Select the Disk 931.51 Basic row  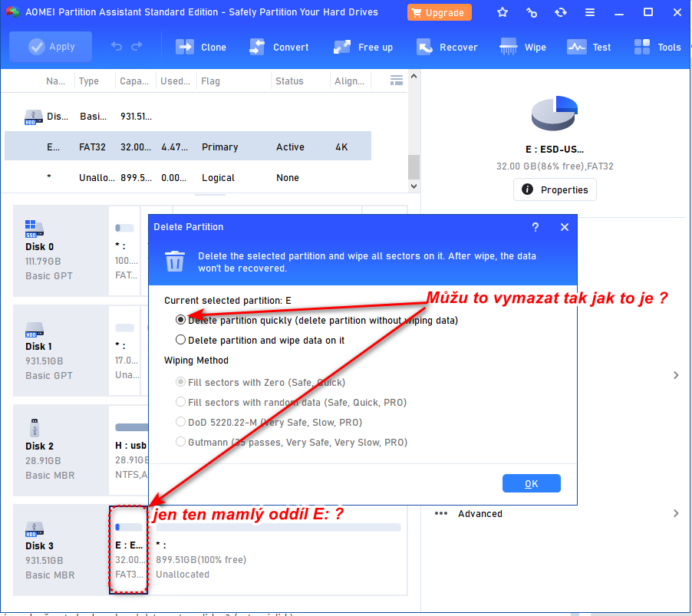pyautogui.click(x=187, y=117)
